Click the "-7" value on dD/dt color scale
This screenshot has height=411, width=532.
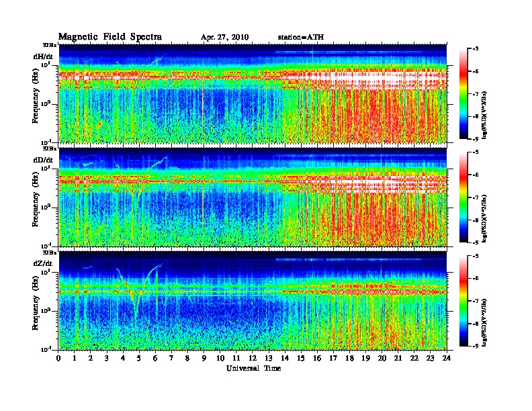tap(476, 197)
